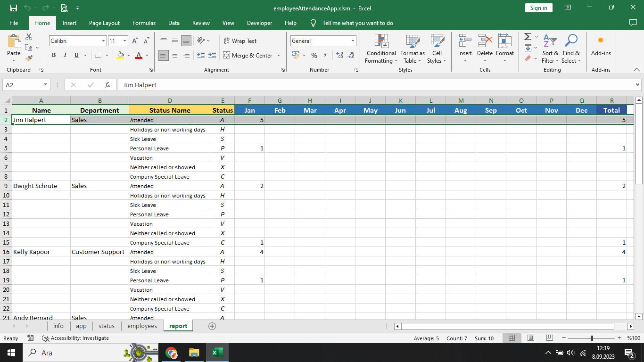Open the font name dropdown
Viewport: 644px width, 362px height.
(101, 41)
